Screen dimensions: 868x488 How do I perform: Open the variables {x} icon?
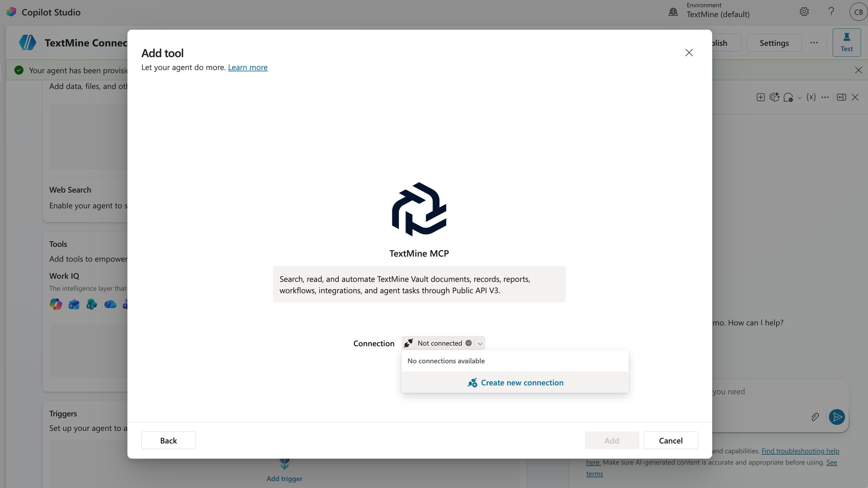coord(811,98)
